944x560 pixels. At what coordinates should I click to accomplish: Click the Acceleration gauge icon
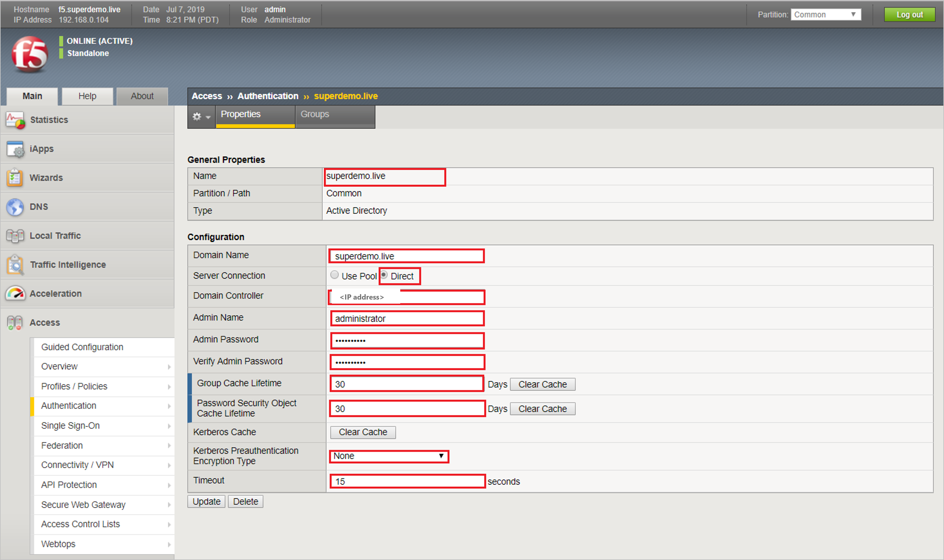tap(15, 294)
